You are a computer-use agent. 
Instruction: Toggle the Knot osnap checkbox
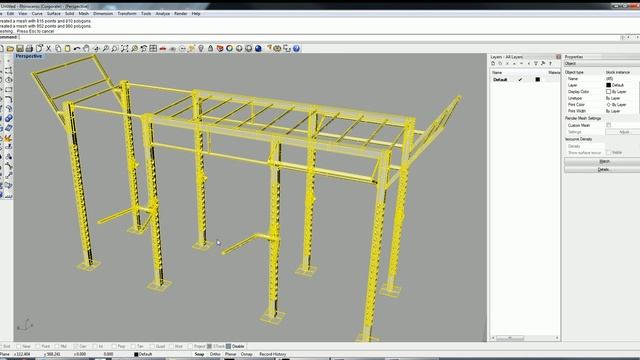coord(171,347)
